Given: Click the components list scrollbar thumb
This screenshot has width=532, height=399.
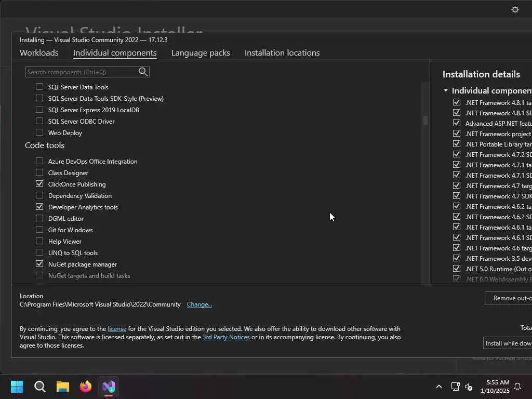Looking at the screenshot, I should pos(425,121).
